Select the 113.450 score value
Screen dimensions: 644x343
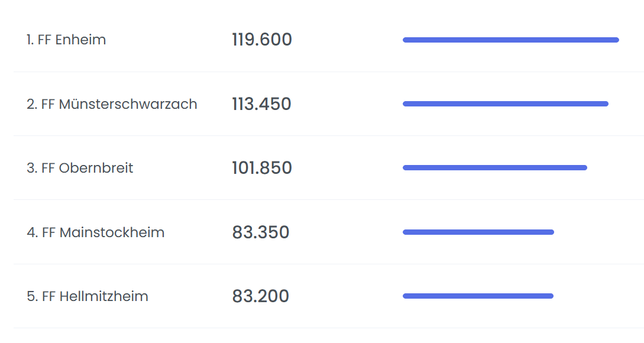pos(261,104)
